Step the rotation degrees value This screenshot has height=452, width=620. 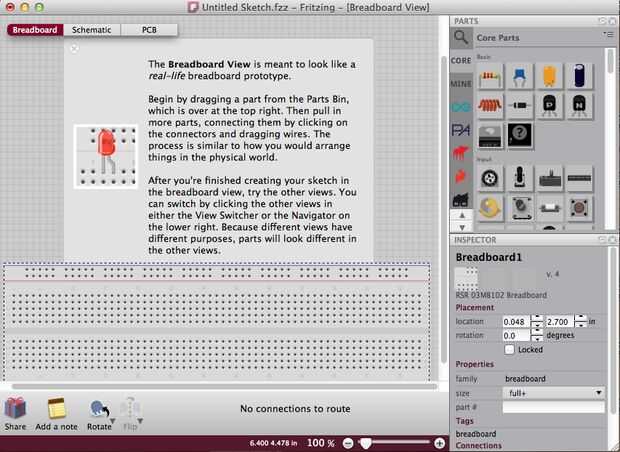coord(537,335)
